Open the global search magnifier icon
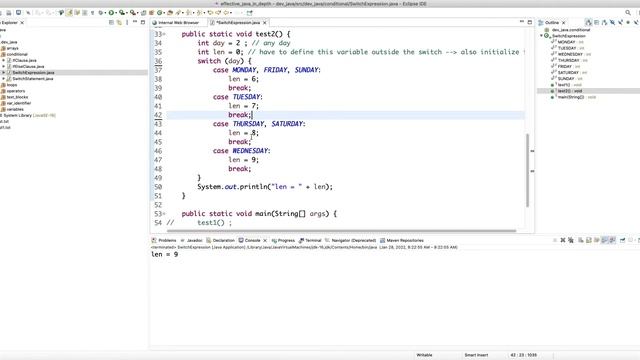Screen dimensions: 640x360 point(628,13)
